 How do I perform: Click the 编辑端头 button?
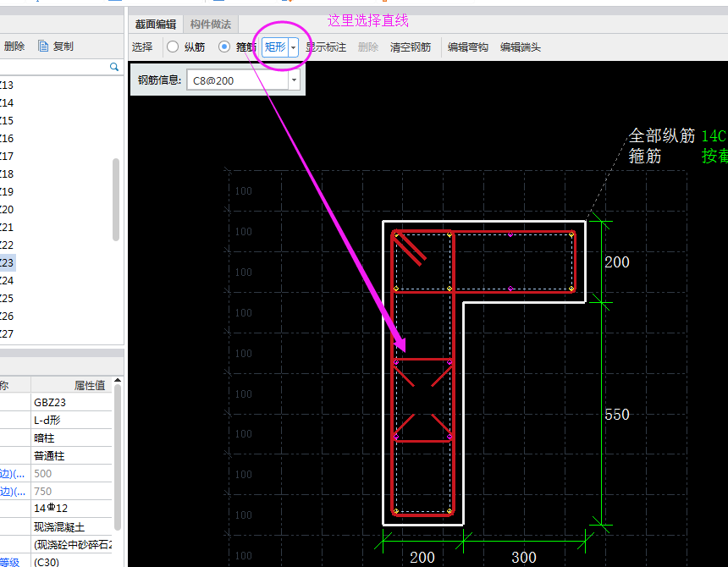click(521, 47)
